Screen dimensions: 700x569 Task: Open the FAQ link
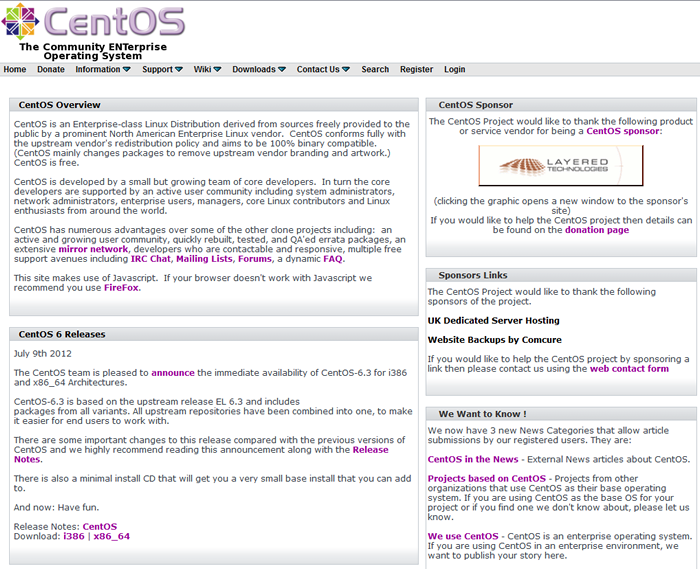(333, 259)
